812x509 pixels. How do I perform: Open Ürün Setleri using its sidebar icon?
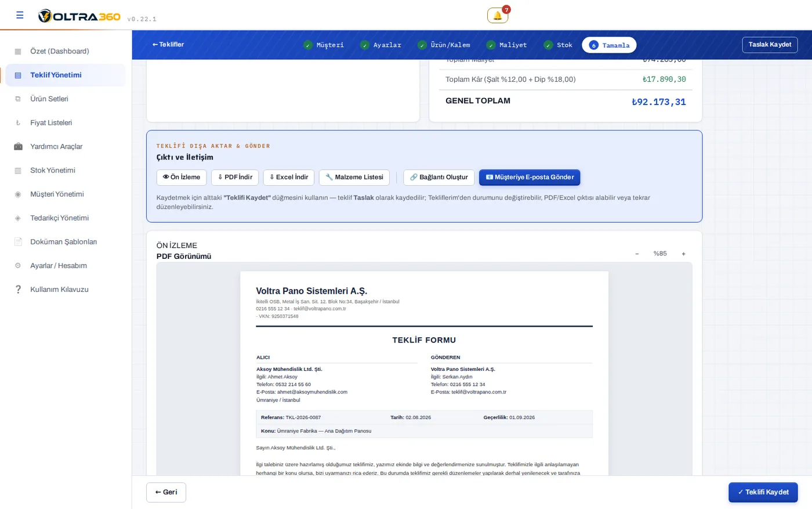tap(18, 99)
